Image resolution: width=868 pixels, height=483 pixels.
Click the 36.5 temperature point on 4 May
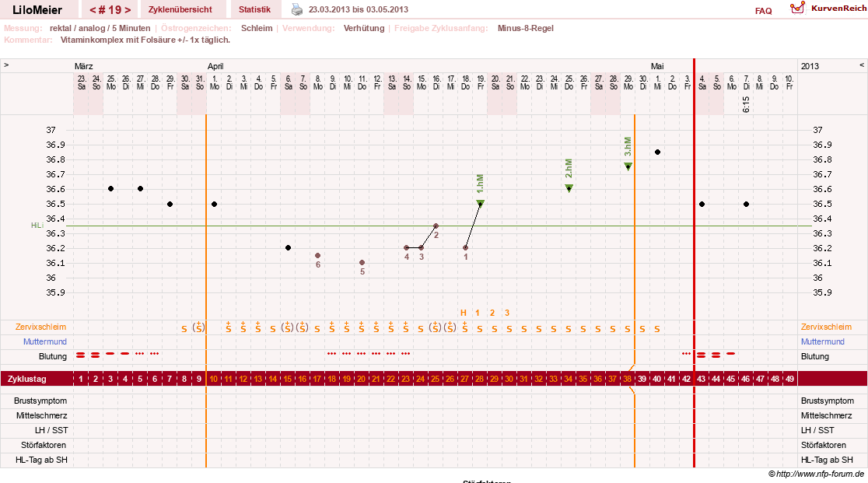[702, 204]
